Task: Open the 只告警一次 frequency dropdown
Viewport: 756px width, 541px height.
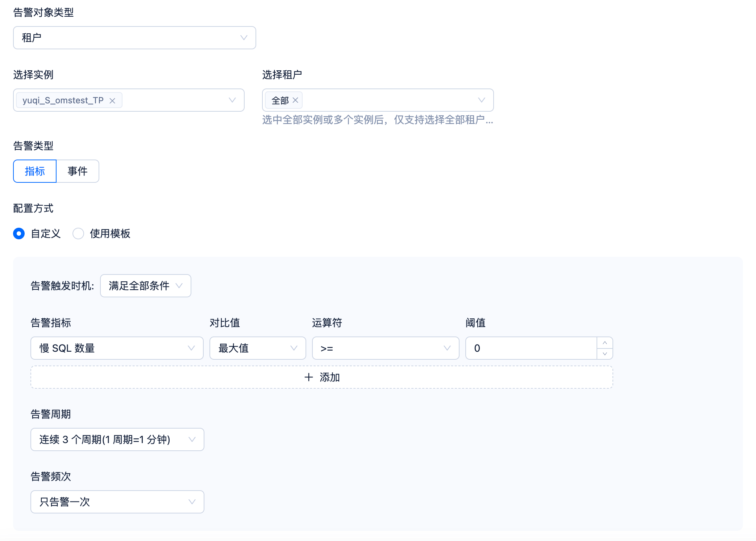Action: tap(117, 502)
